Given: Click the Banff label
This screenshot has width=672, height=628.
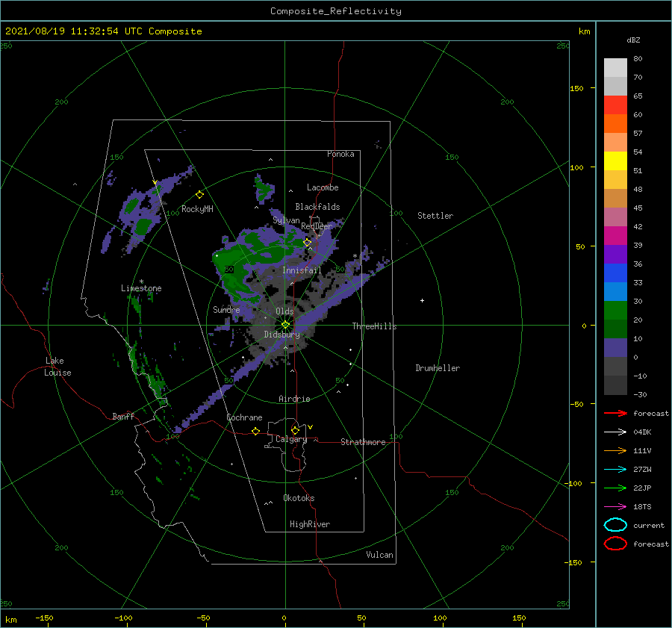Looking at the screenshot, I should pos(123,416).
